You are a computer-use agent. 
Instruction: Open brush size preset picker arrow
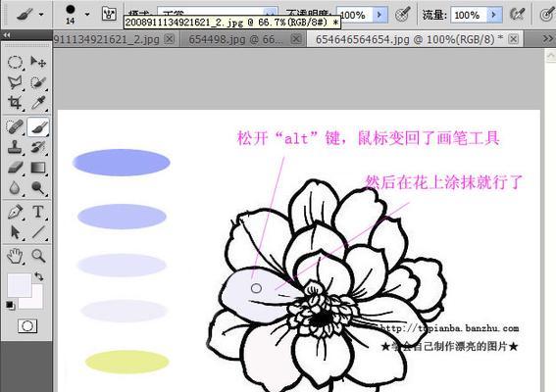pyautogui.click(x=87, y=15)
